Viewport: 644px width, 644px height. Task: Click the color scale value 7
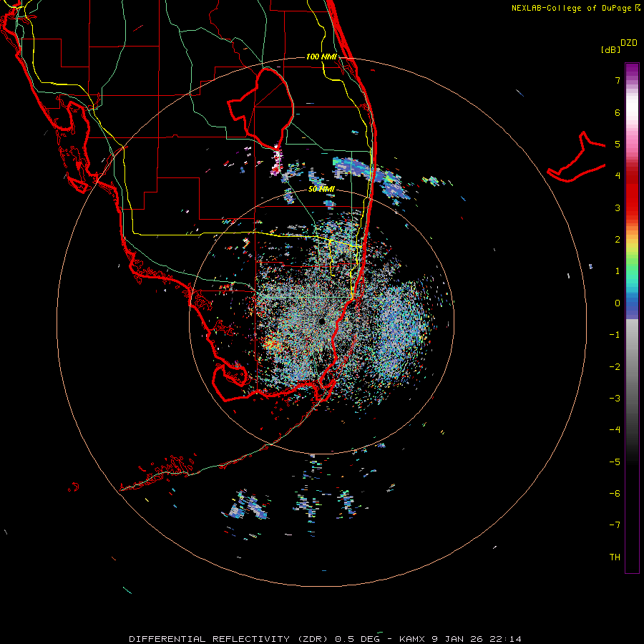618,80
